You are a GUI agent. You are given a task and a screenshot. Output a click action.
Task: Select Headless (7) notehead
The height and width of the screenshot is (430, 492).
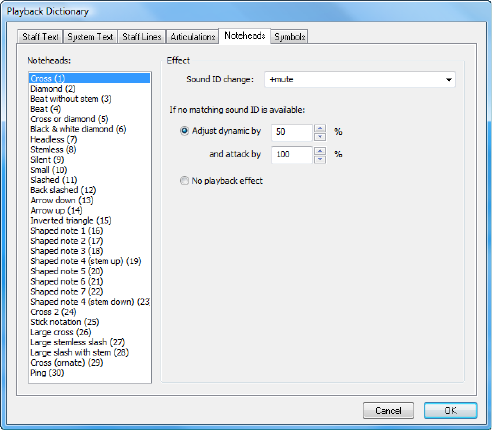54,139
